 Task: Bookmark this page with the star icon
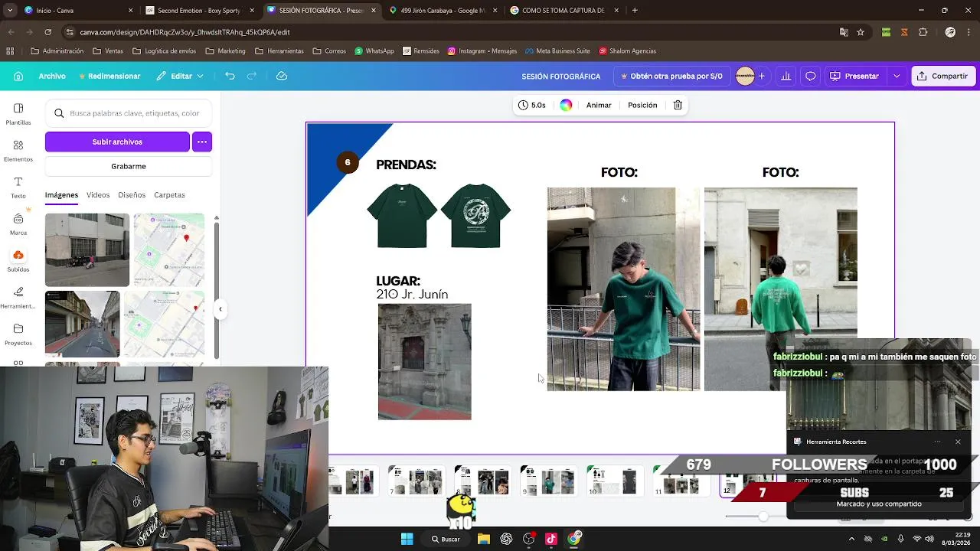coord(861,32)
